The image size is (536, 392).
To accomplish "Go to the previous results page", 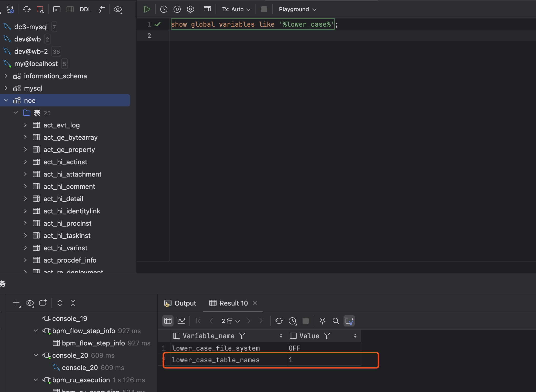I will 211,321.
